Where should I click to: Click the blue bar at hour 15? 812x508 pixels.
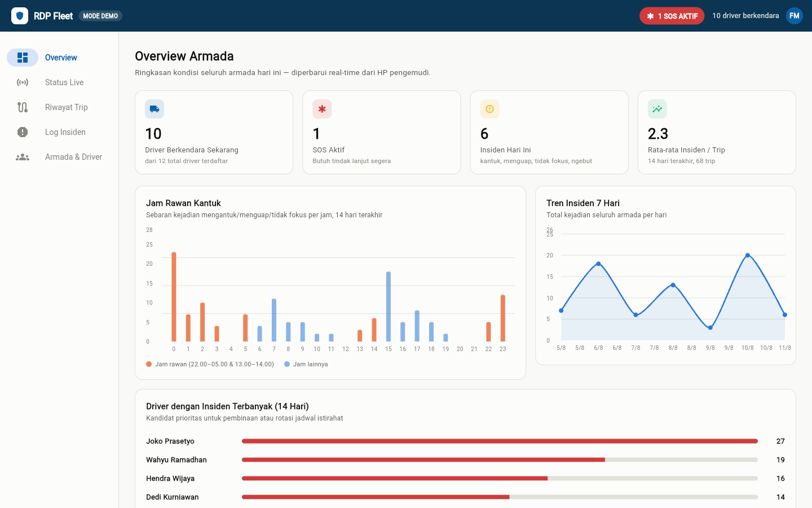click(389, 306)
